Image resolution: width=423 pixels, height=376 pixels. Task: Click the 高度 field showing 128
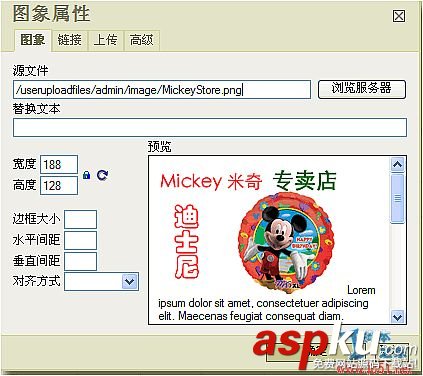click(59, 185)
